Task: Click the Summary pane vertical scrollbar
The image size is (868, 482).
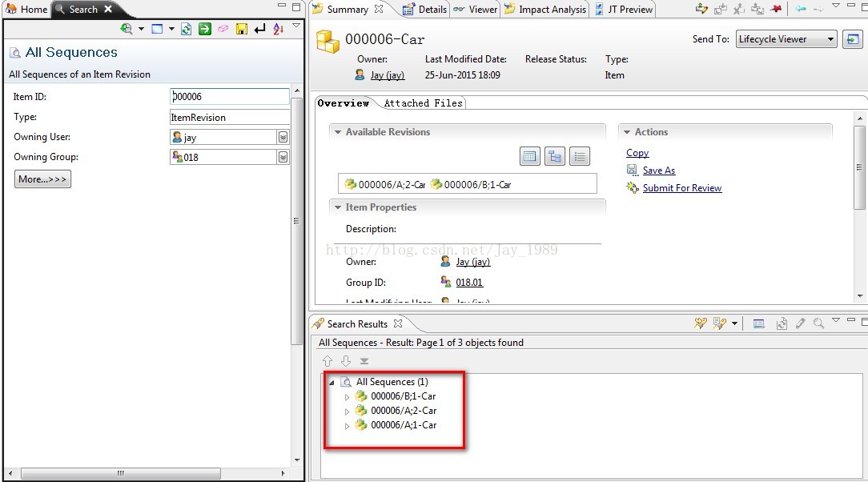Action: 860,167
